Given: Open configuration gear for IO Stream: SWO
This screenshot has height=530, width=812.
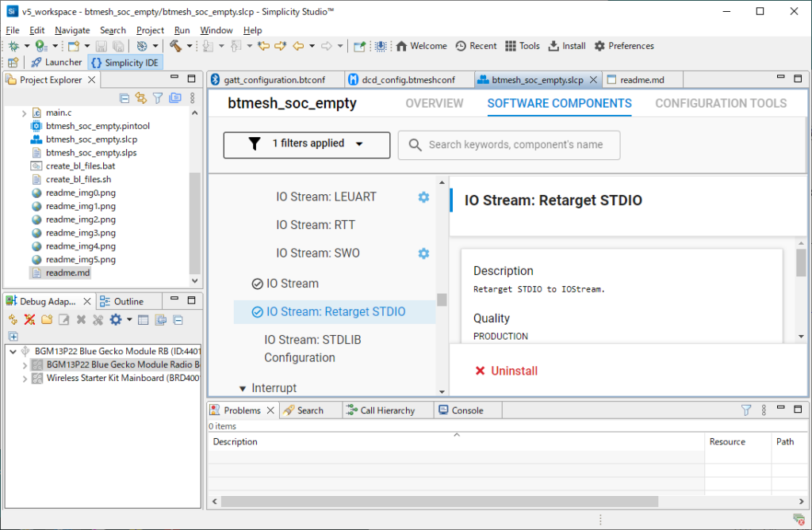Looking at the screenshot, I should (x=423, y=254).
